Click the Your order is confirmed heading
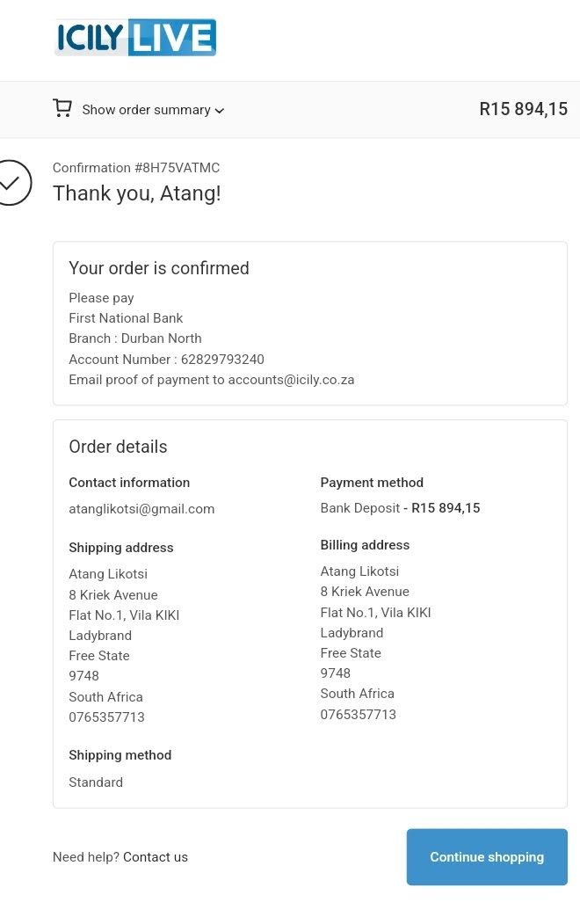The width and height of the screenshot is (580, 924). [159, 268]
